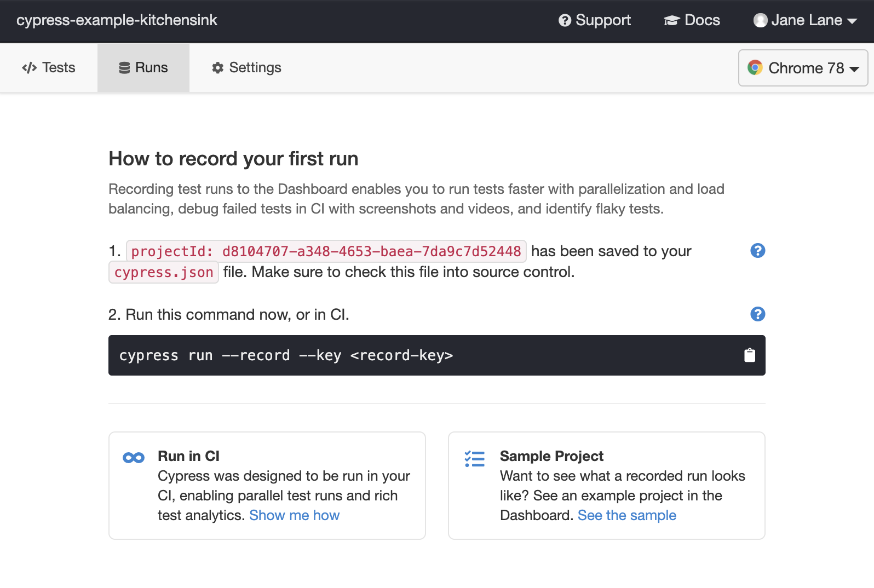Click the Tests code brackets icon
This screenshot has height=588, width=874.
[30, 68]
